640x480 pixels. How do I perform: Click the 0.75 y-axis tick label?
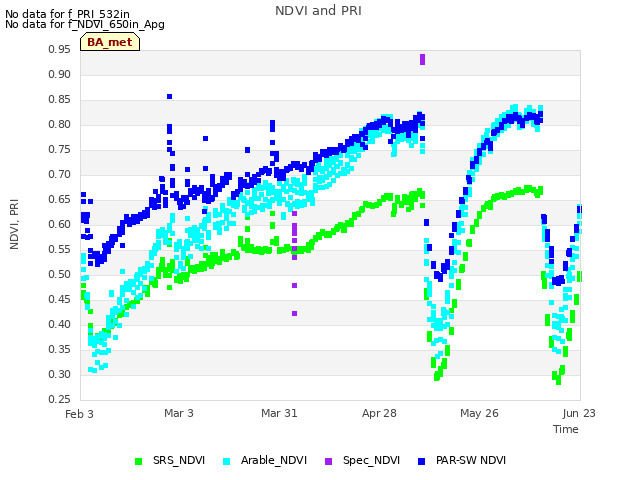pos(59,149)
